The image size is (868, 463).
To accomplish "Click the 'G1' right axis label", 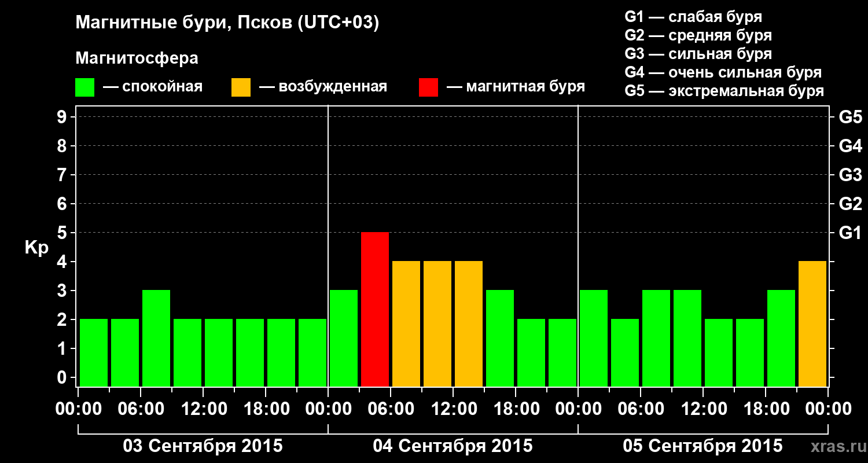I will coord(851,233).
